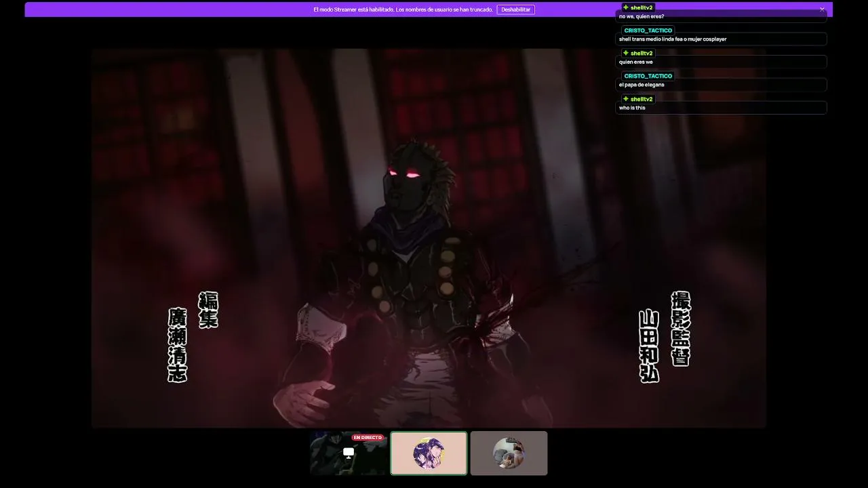868x488 pixels.
Task: Click username shelltv2 above 'quien eres we'
Action: 642,53
